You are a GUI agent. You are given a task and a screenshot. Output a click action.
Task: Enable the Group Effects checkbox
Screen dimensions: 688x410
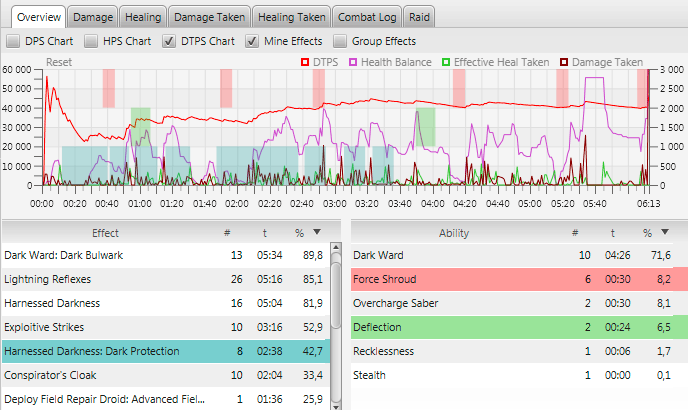340,41
